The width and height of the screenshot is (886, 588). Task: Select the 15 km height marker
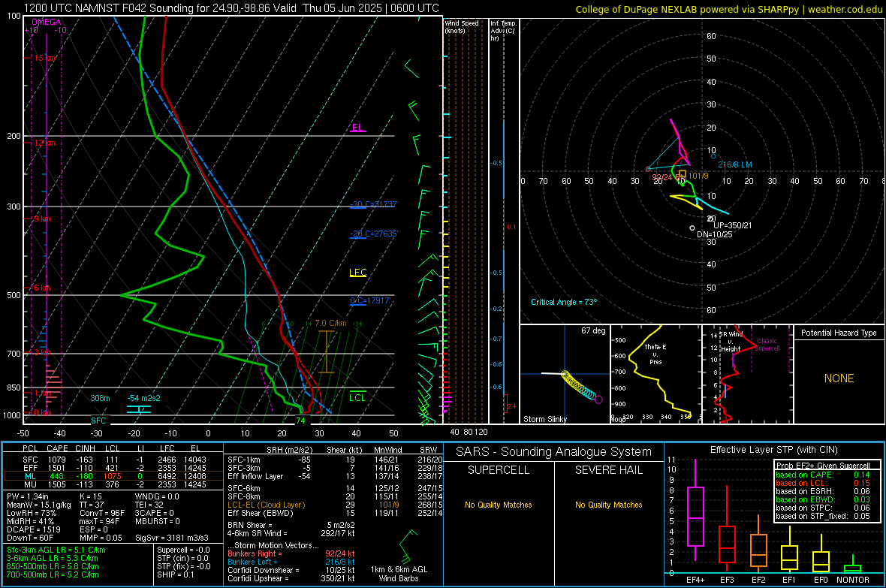(x=44, y=59)
